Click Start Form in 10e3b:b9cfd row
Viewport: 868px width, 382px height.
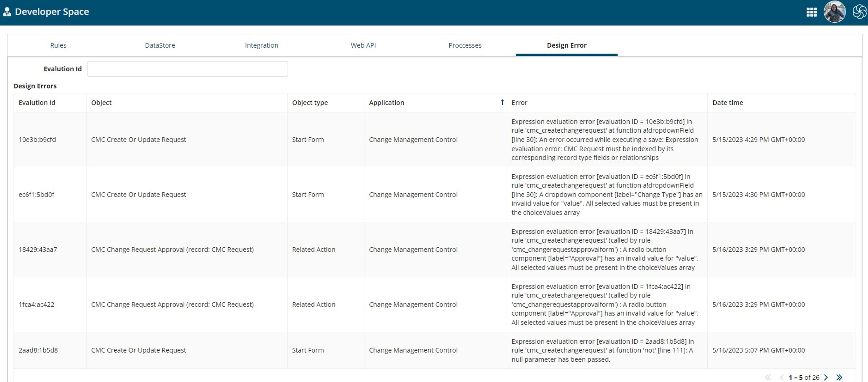pos(308,139)
